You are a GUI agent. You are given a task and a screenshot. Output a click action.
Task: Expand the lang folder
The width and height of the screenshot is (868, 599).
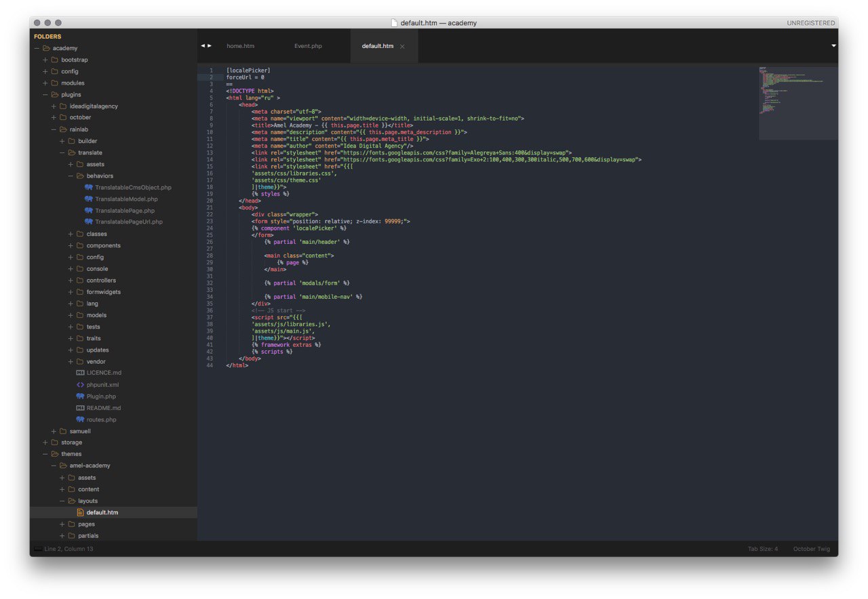tap(71, 304)
